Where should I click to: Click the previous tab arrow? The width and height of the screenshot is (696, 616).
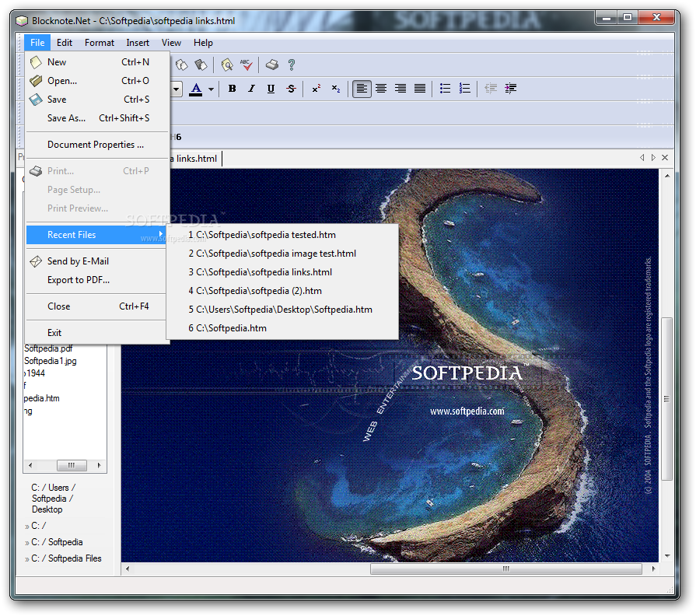click(642, 158)
